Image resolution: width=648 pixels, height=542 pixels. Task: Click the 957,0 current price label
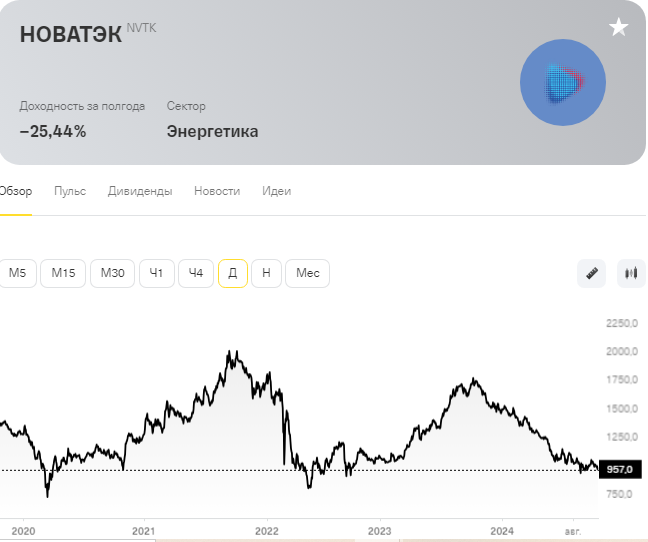click(620, 470)
